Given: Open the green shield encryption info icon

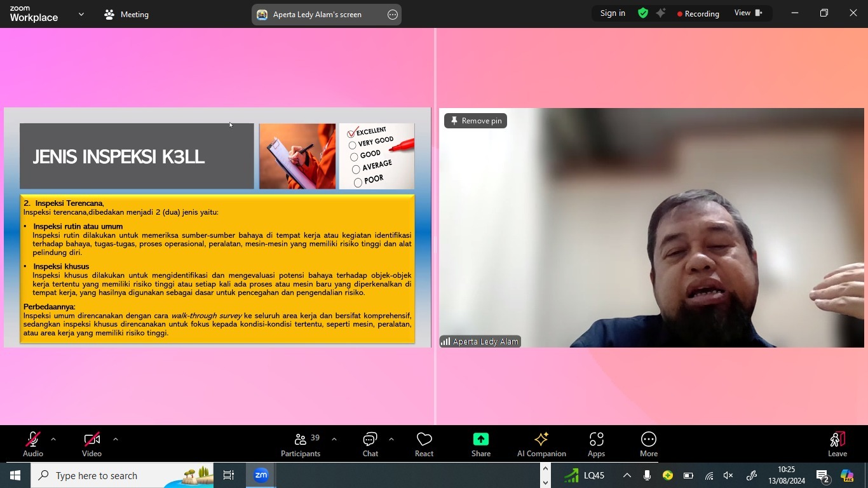Looking at the screenshot, I should [x=643, y=13].
